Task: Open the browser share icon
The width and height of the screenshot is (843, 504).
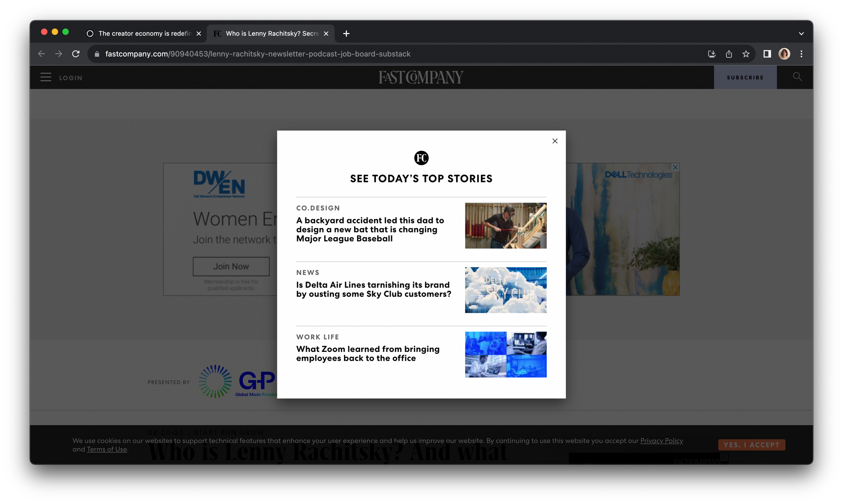Action: tap(729, 54)
